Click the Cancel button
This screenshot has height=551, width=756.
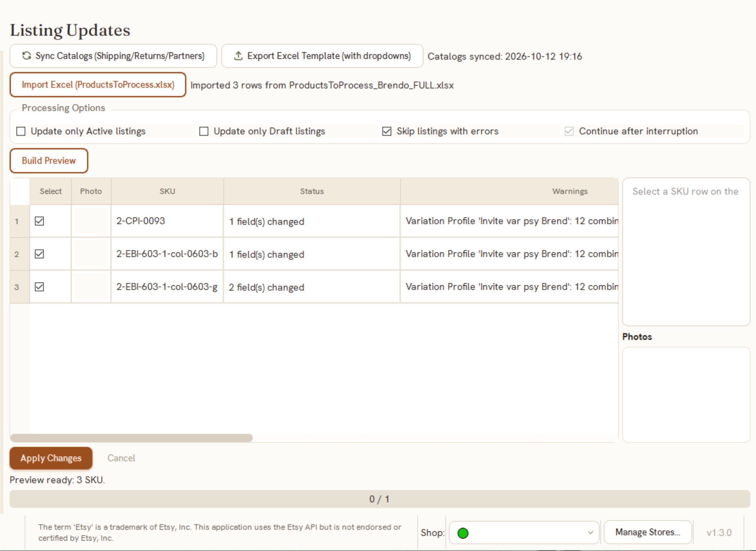(x=121, y=458)
